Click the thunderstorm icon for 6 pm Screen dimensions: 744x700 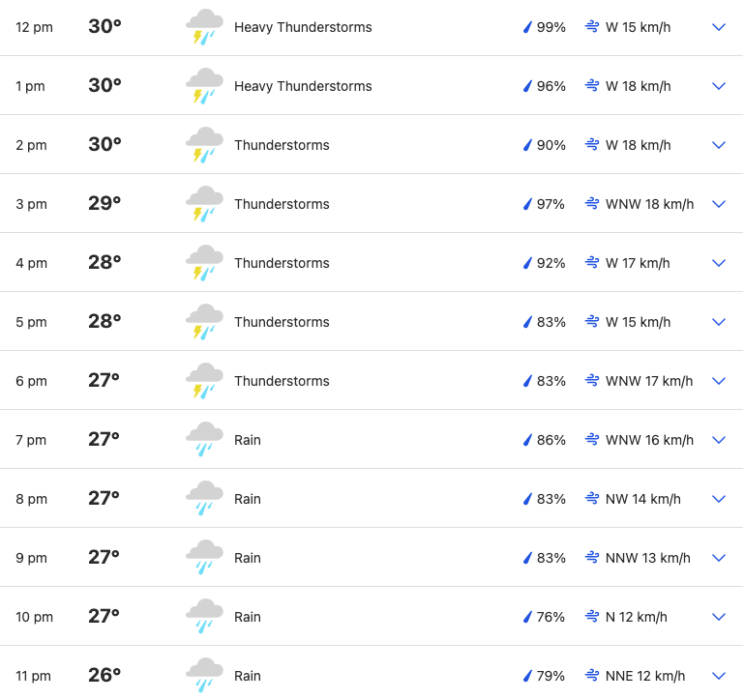(204, 381)
